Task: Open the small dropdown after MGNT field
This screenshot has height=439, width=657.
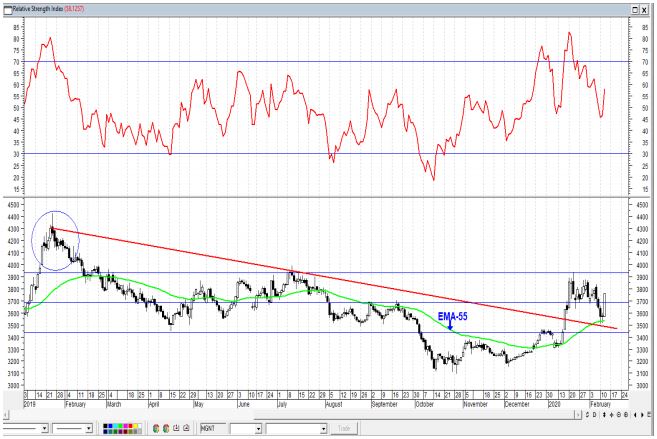Action: pos(259,429)
